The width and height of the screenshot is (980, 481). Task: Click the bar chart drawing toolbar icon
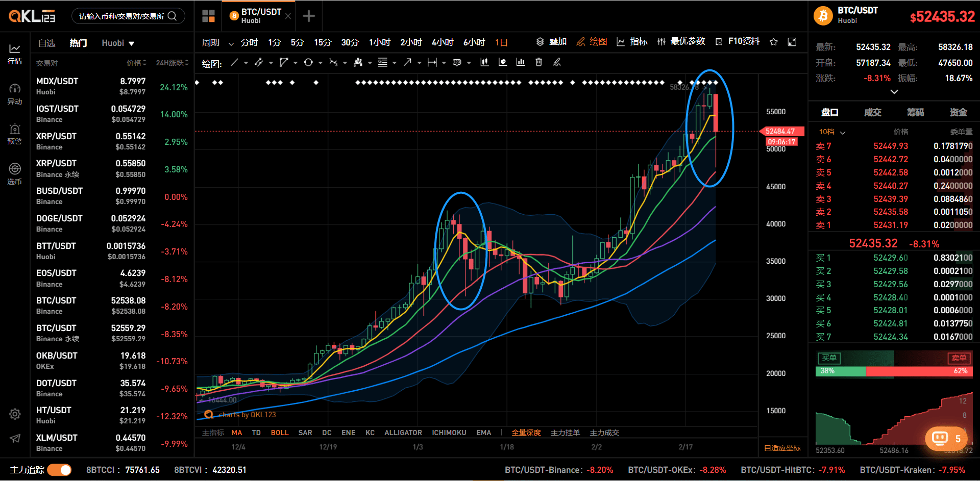tap(521, 62)
